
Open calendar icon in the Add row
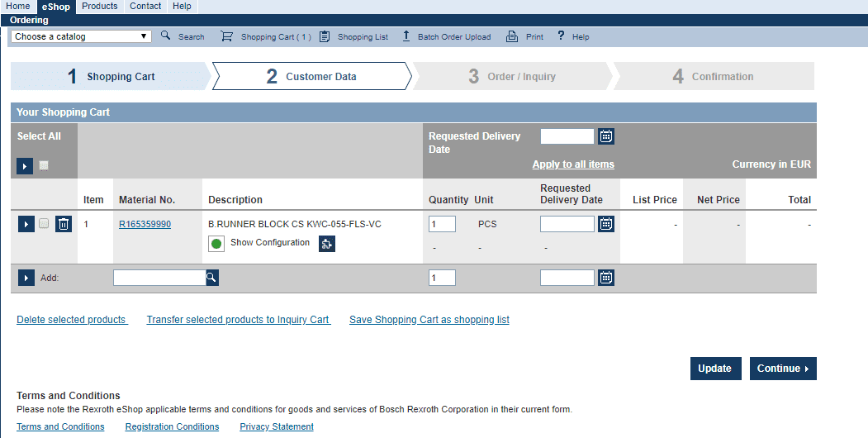pos(606,278)
